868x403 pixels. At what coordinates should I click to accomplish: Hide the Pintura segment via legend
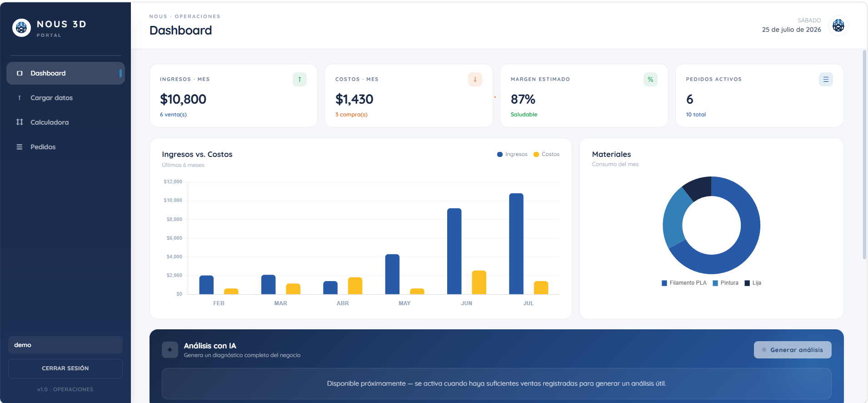point(725,283)
